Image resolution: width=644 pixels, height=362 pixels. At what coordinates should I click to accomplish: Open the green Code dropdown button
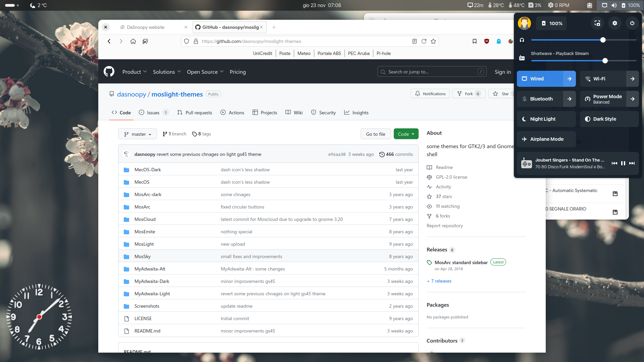[x=406, y=134]
